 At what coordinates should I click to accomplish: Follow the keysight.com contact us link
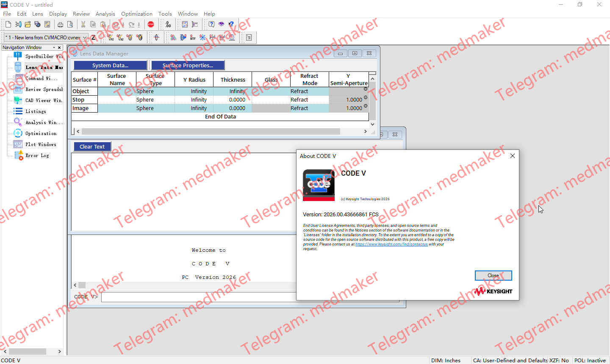(x=391, y=244)
